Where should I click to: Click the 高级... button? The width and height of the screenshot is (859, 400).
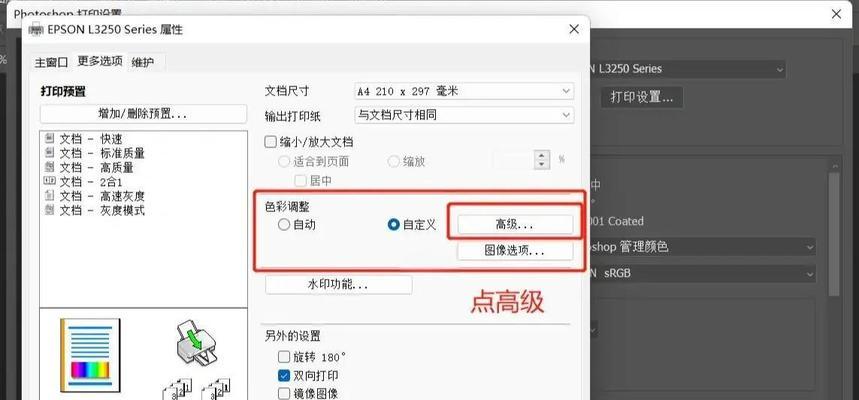[515, 224]
